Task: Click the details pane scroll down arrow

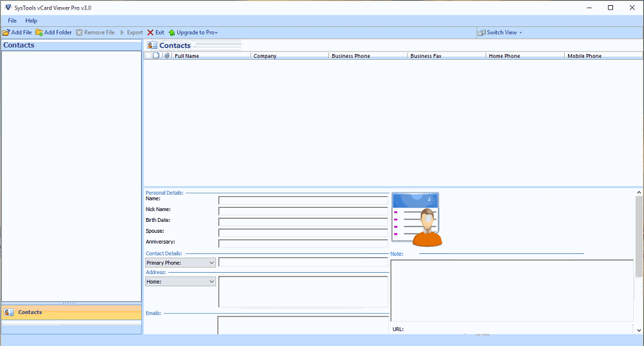Action: coord(639,330)
